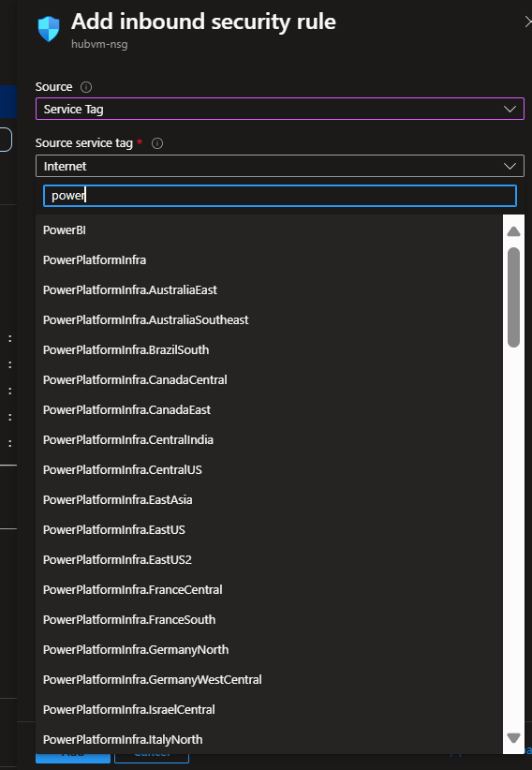Pick PowerPlatformInfra.FranceCentral
The height and width of the screenshot is (770, 532).
point(269,589)
